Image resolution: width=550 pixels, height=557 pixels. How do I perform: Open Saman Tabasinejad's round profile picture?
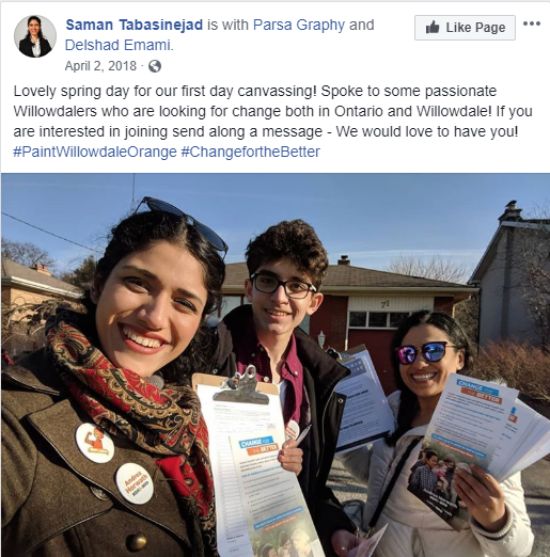(x=34, y=36)
